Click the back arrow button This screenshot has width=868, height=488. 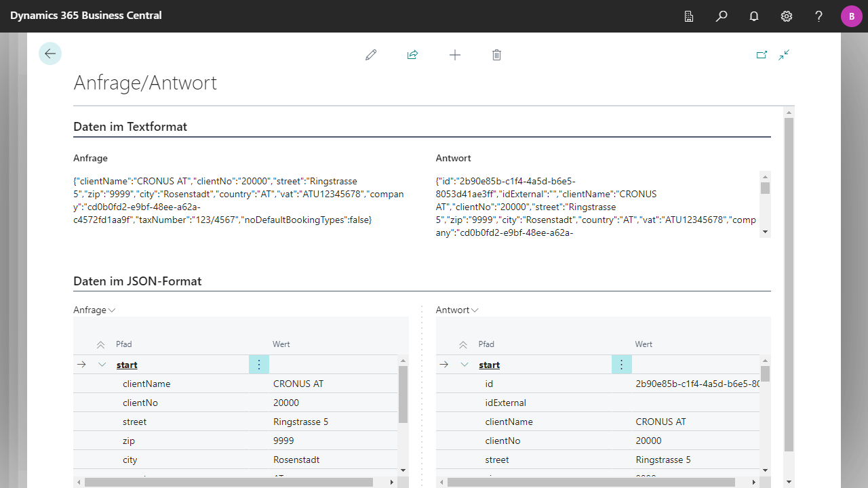point(50,54)
